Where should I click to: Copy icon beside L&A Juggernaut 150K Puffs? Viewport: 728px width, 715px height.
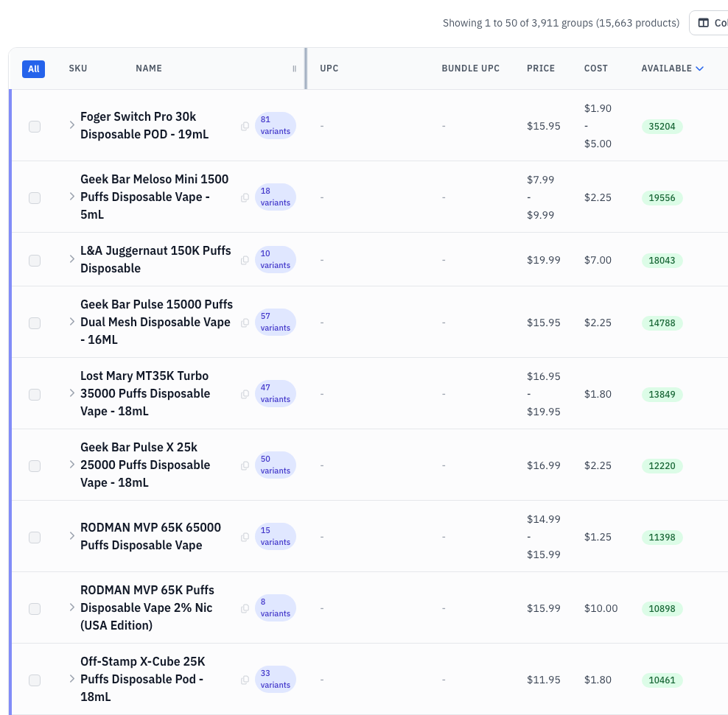coord(245,260)
